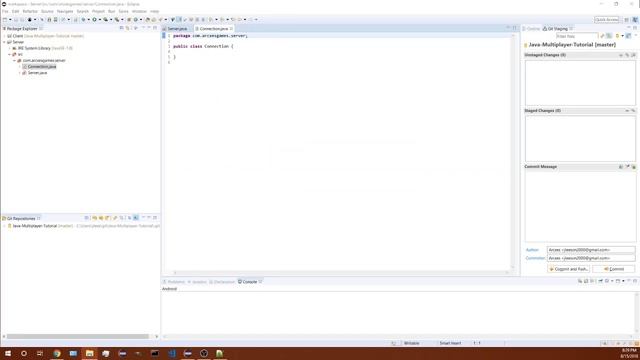Open the Search menu
Viewport: 640px width, 360px height.
(x=82, y=11)
